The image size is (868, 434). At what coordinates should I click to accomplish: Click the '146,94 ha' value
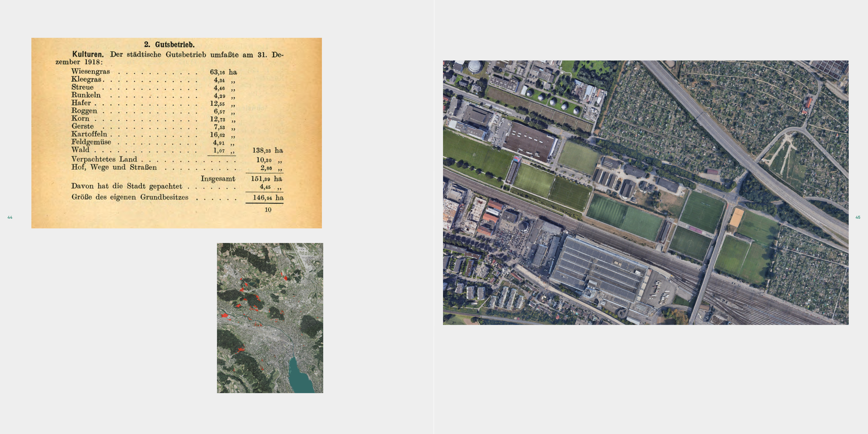tap(268, 197)
